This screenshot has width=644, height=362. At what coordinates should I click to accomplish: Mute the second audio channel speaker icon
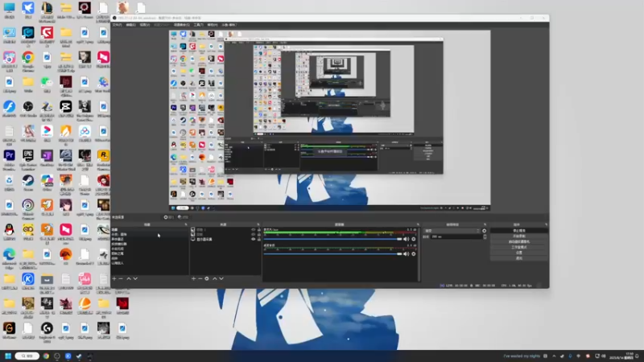coord(407,254)
